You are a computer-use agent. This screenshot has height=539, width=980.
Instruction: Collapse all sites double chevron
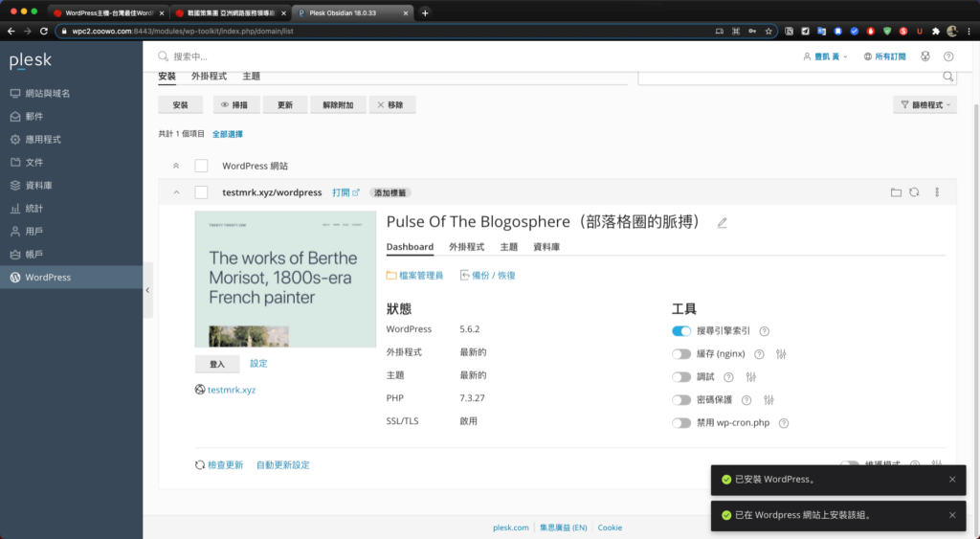(176, 166)
